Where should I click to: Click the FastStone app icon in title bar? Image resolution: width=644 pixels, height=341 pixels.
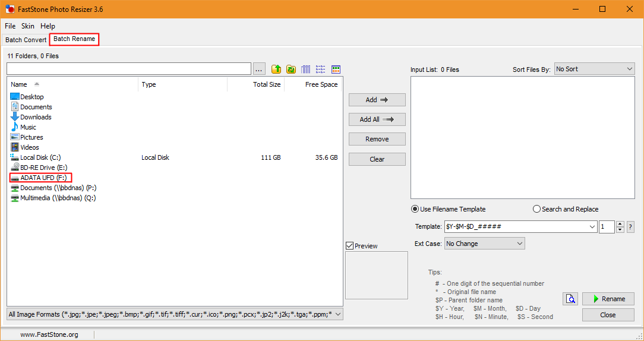(10, 9)
